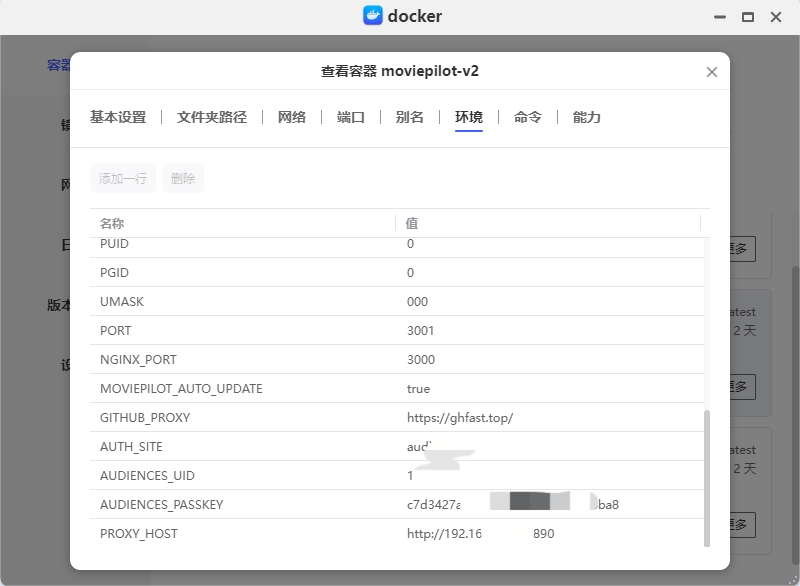Close the docker window
Viewport: 800px width, 586px height.
click(776, 17)
